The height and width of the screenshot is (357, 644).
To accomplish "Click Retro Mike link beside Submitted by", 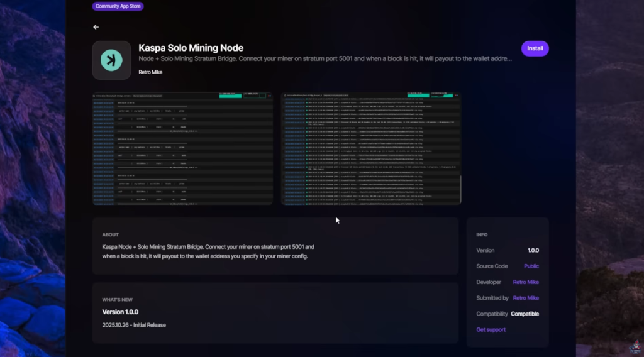I will 525,298.
